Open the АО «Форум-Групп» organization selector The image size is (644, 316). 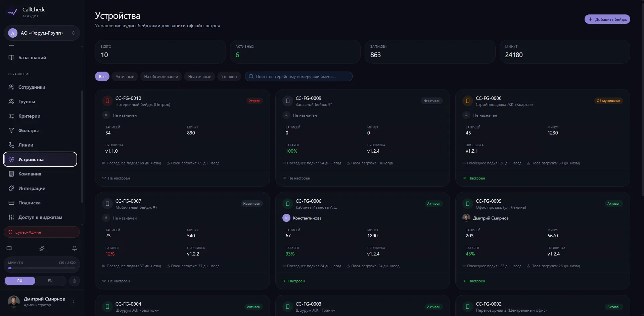(x=42, y=33)
